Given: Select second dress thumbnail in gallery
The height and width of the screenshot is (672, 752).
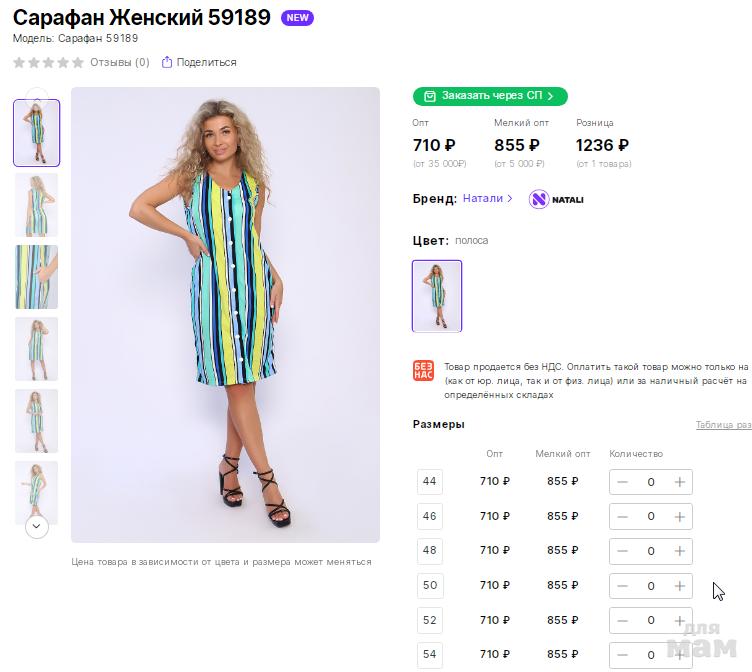Looking at the screenshot, I should click(x=37, y=204).
